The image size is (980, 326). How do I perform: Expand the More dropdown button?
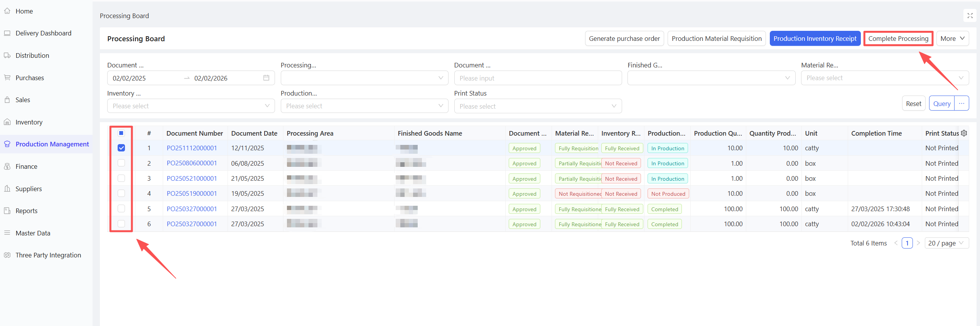coord(952,39)
